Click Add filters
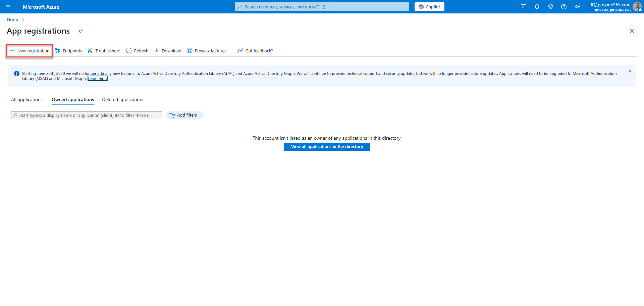The height and width of the screenshot is (306, 644). tap(184, 115)
